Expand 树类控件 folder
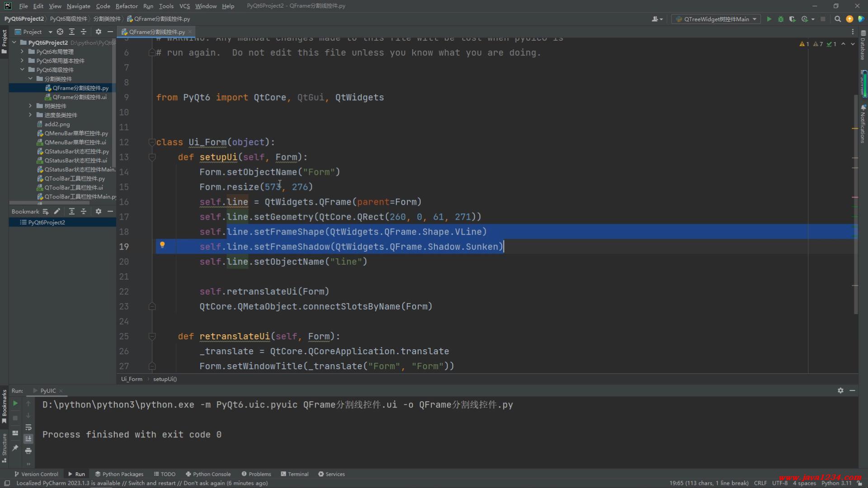Screen dimensions: 868x488 [30, 106]
